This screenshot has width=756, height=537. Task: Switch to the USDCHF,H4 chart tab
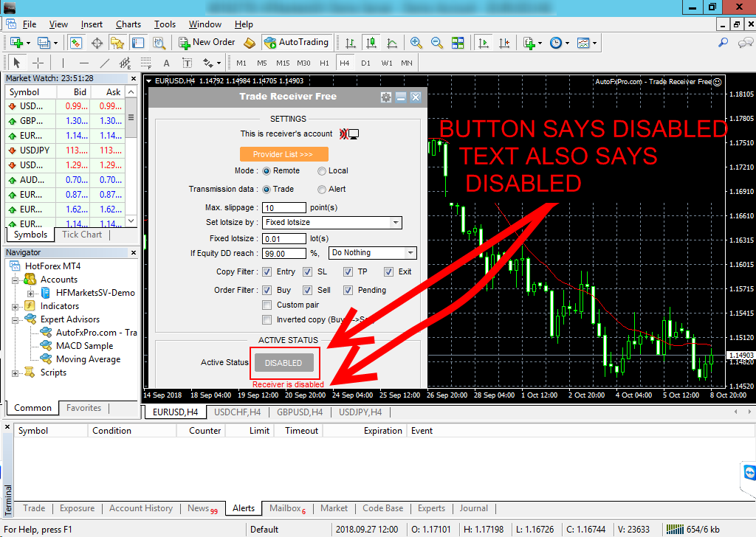click(x=237, y=412)
